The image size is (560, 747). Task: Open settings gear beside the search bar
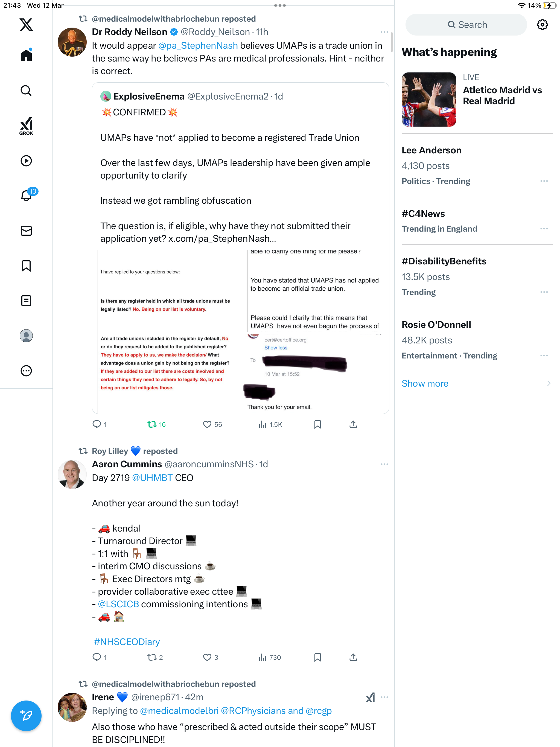pos(542,25)
